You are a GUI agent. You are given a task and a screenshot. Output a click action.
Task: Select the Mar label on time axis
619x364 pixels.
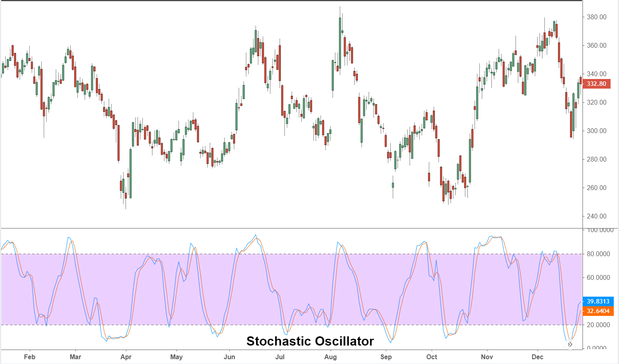75,357
